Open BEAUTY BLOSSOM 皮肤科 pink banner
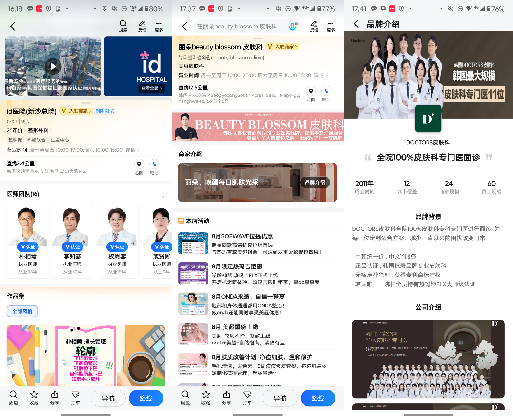Image resolution: width=513 pixels, height=420 pixels. 258,127
